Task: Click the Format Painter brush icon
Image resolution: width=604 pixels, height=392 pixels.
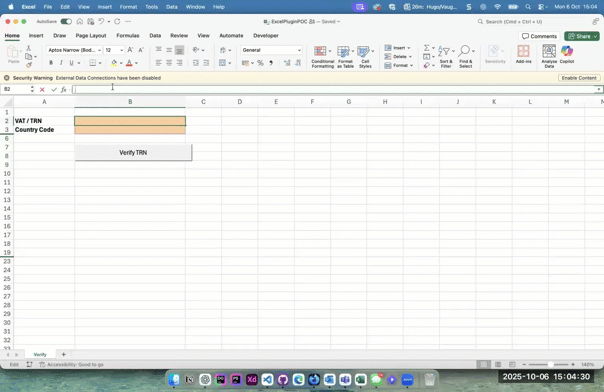Action: 29,65
